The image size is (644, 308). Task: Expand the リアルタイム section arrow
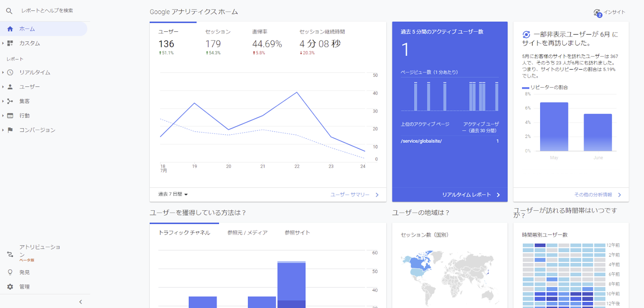(x=3, y=72)
